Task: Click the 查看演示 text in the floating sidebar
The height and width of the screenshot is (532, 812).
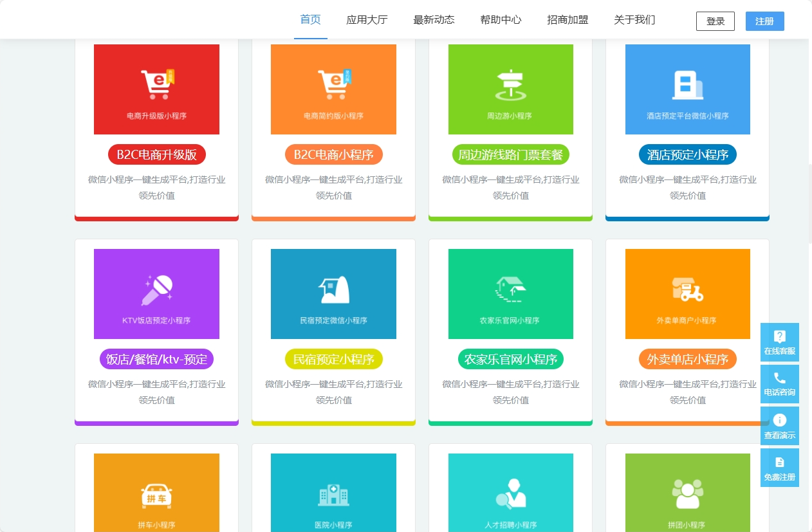Action: pos(780,436)
